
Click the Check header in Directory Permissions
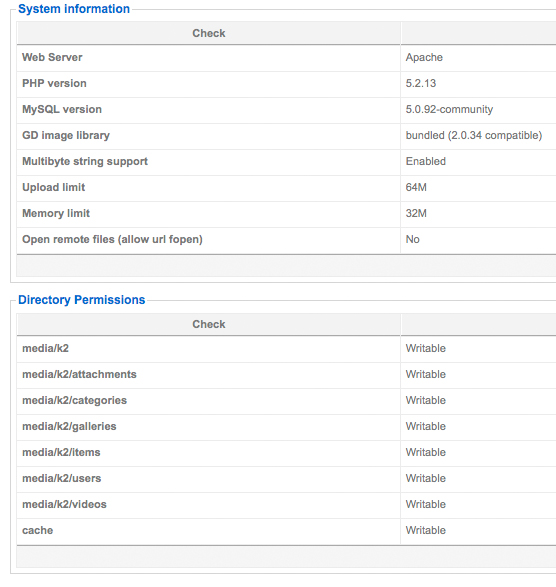click(209, 324)
